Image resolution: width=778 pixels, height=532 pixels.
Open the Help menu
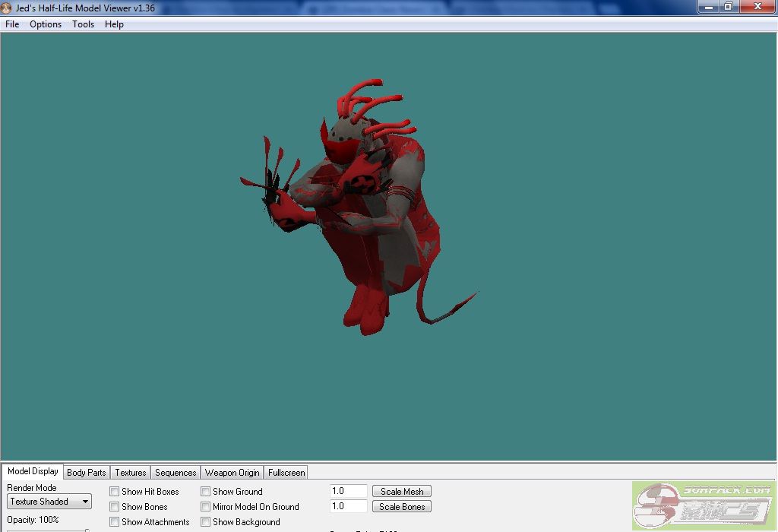(114, 24)
